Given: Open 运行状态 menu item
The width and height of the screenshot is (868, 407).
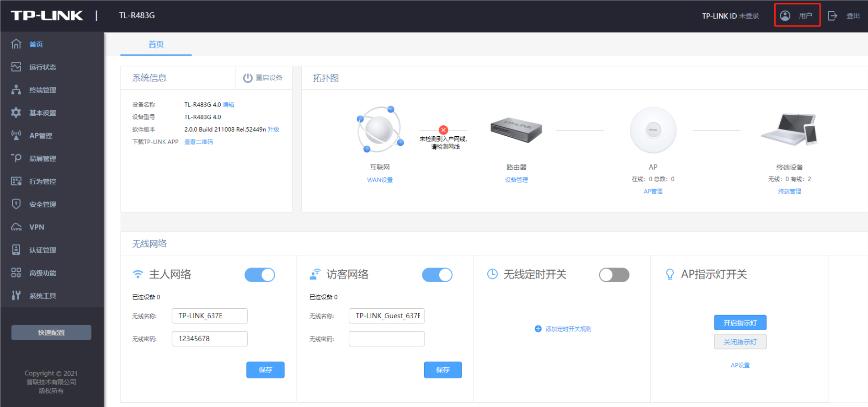Looking at the screenshot, I should (x=43, y=67).
